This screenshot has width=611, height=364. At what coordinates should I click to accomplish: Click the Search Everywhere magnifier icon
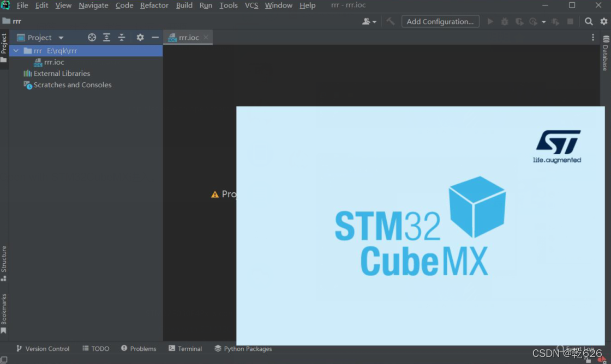(589, 21)
